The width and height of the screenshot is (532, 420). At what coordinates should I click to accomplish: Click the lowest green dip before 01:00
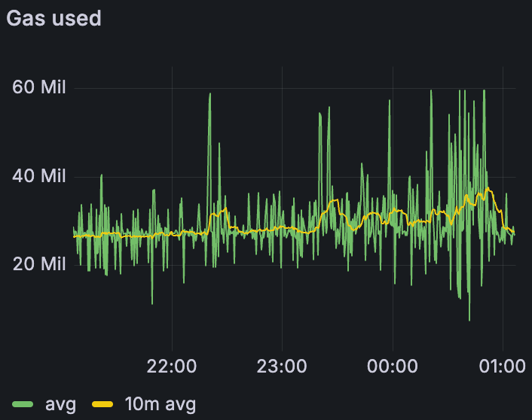(x=469, y=319)
